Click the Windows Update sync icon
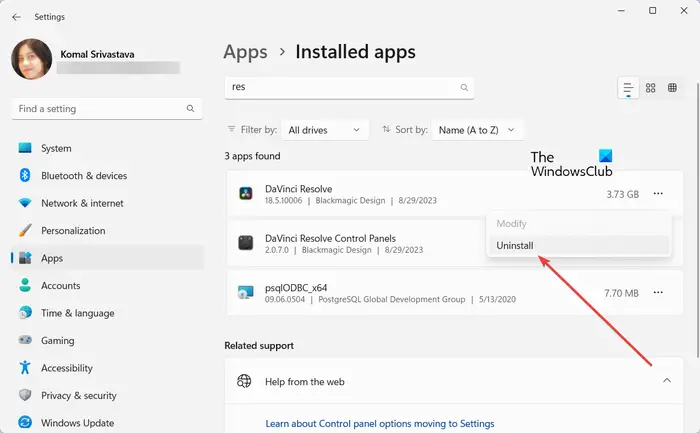The width and height of the screenshot is (700, 433). point(25,422)
